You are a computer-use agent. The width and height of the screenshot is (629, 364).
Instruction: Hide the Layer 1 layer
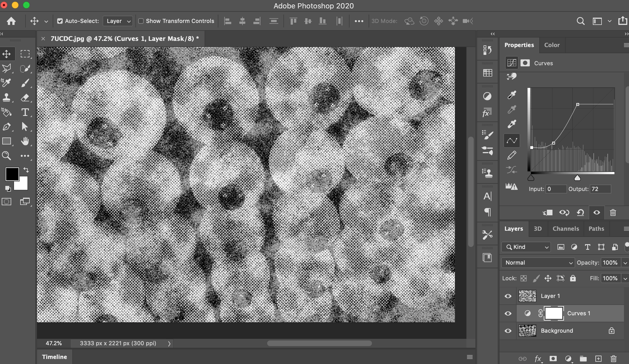pos(508,296)
